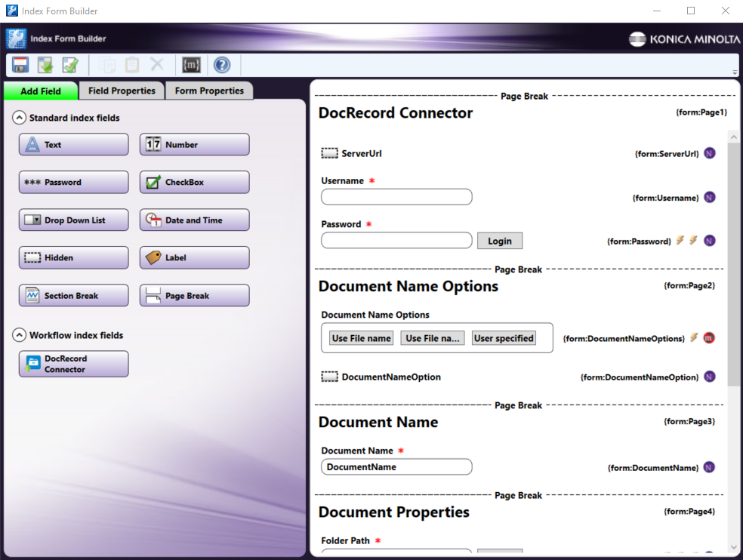Add a Date and Time field
This screenshot has height=560, width=743.
coord(194,220)
